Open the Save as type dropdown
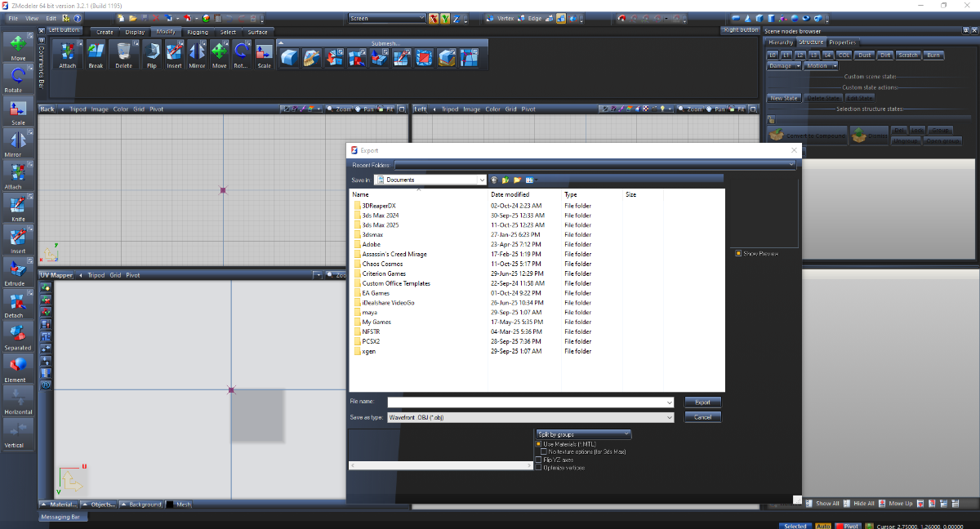 (530, 417)
